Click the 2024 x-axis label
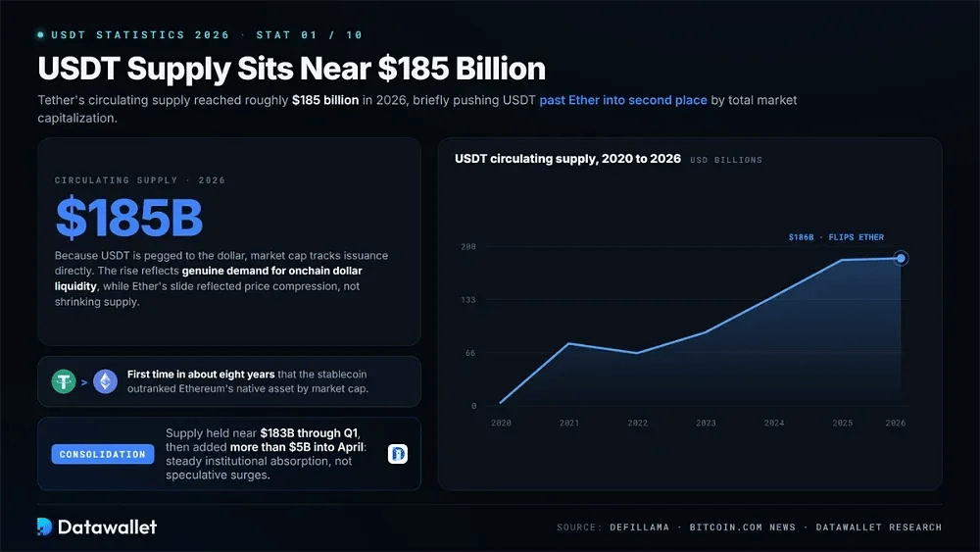 774,424
